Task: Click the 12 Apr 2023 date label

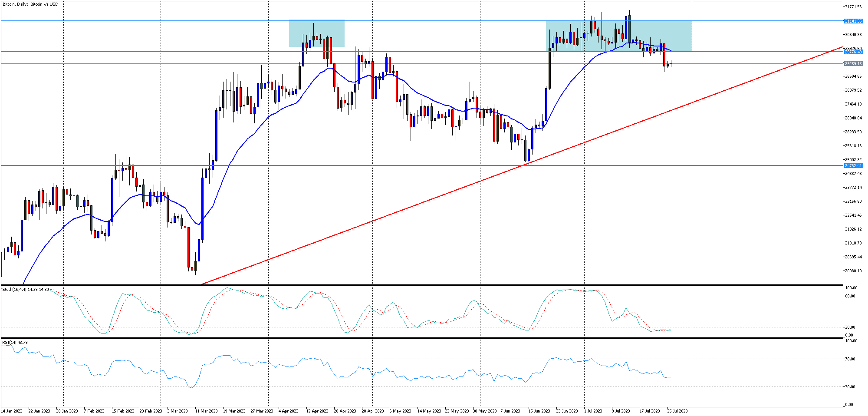Action: [x=317, y=411]
